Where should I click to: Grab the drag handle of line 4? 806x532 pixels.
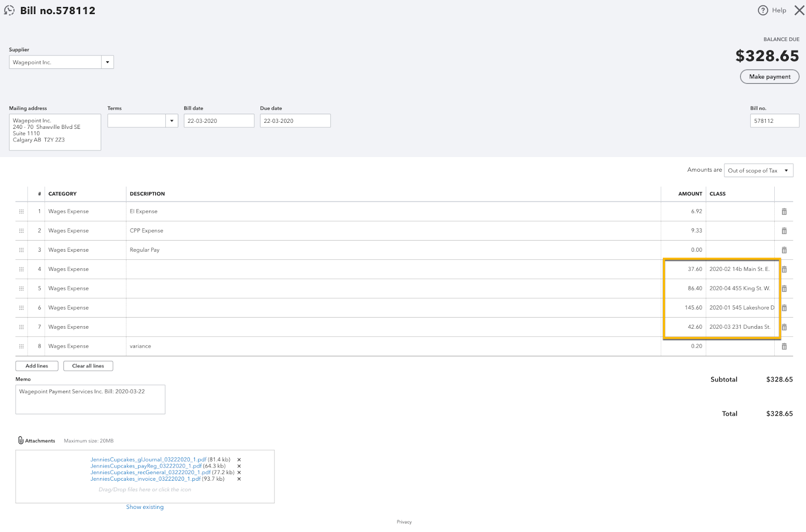coord(21,269)
